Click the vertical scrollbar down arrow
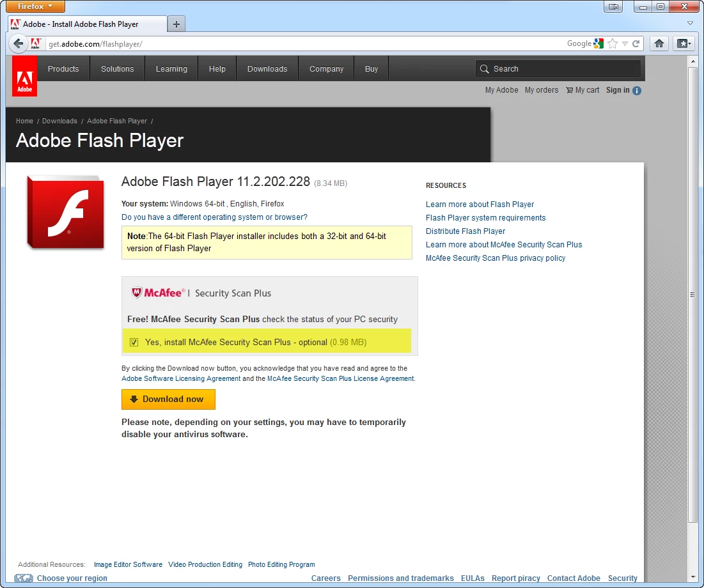704x588 pixels. pyautogui.click(x=692, y=576)
